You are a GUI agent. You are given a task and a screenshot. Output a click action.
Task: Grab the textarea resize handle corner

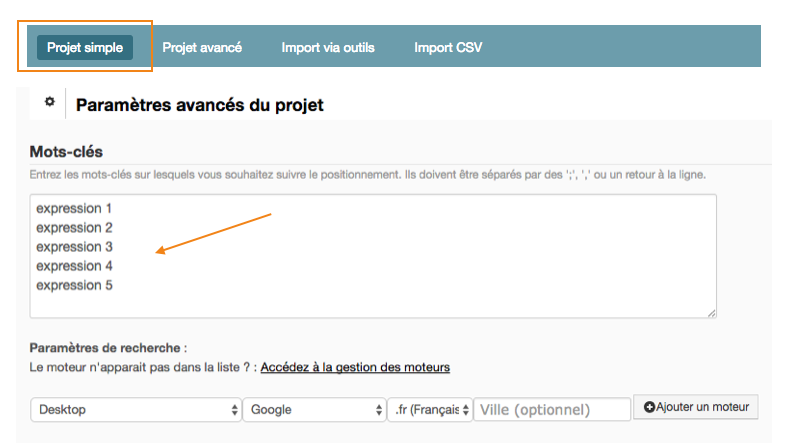(711, 313)
